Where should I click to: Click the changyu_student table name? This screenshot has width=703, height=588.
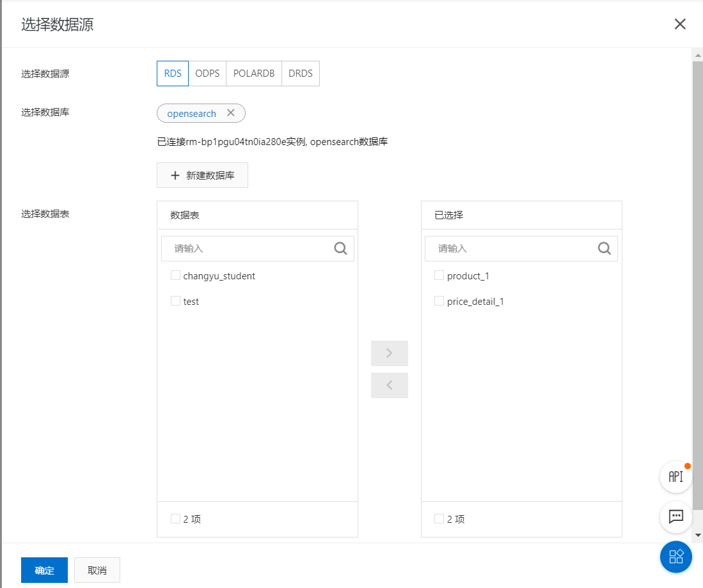[219, 276]
